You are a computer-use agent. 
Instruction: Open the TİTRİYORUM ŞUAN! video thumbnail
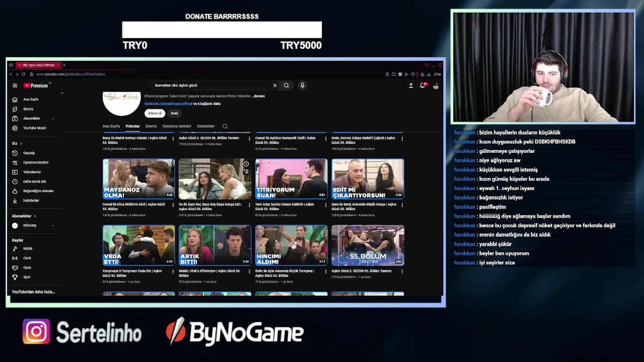coord(291,179)
